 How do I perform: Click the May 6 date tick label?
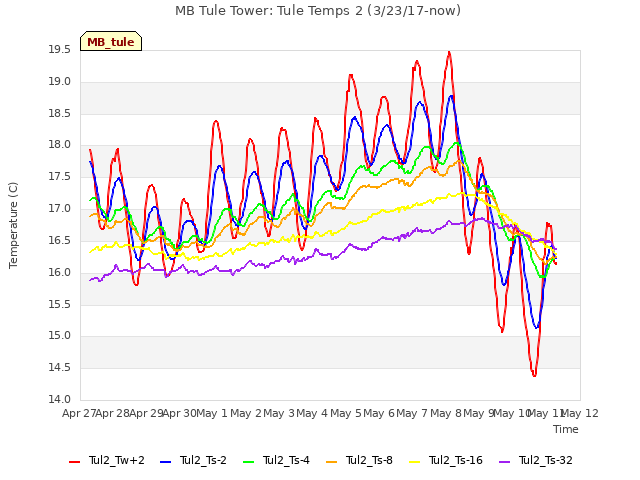click(x=379, y=413)
